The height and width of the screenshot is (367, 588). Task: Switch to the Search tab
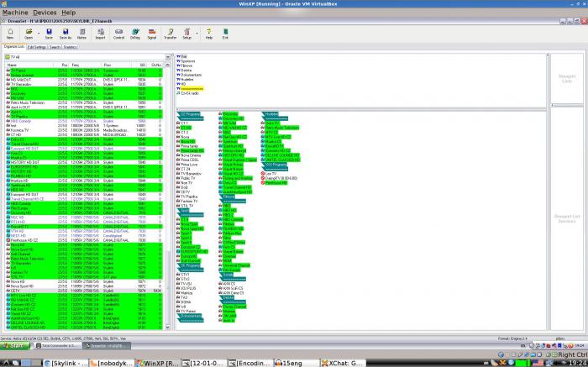[x=55, y=47]
